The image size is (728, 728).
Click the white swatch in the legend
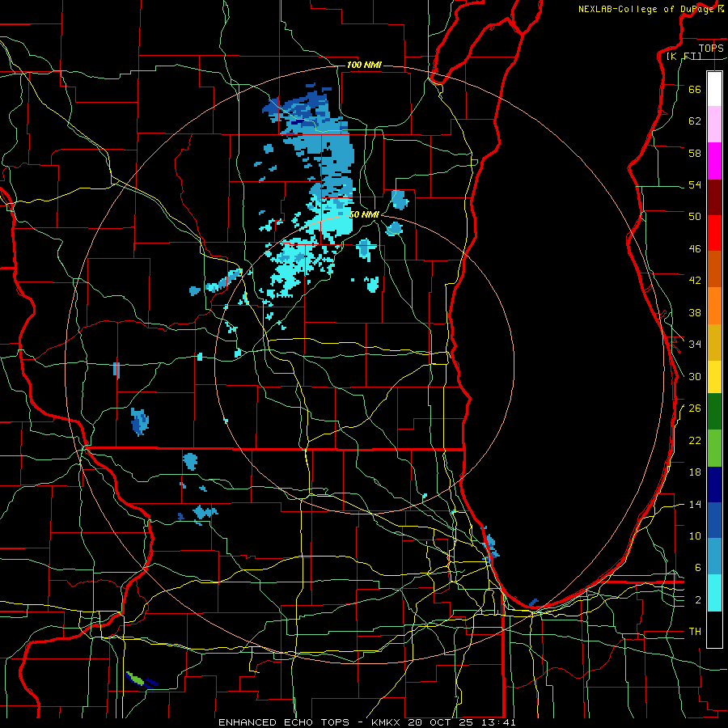714,89
